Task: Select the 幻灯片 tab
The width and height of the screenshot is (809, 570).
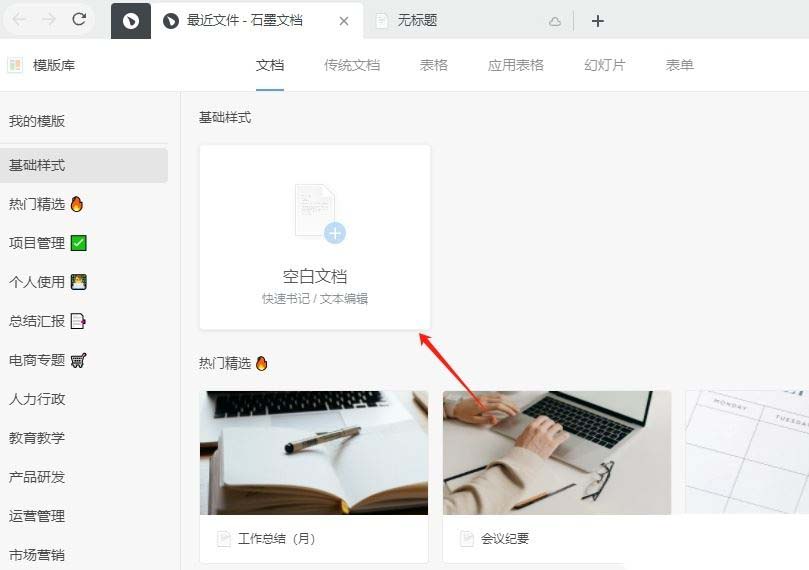Action: (x=604, y=65)
